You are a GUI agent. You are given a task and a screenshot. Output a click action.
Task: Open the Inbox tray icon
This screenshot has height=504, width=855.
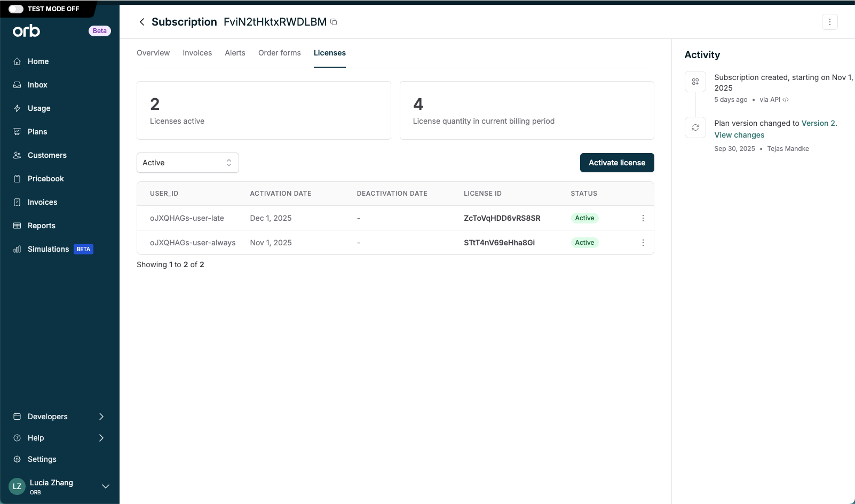pyautogui.click(x=17, y=85)
